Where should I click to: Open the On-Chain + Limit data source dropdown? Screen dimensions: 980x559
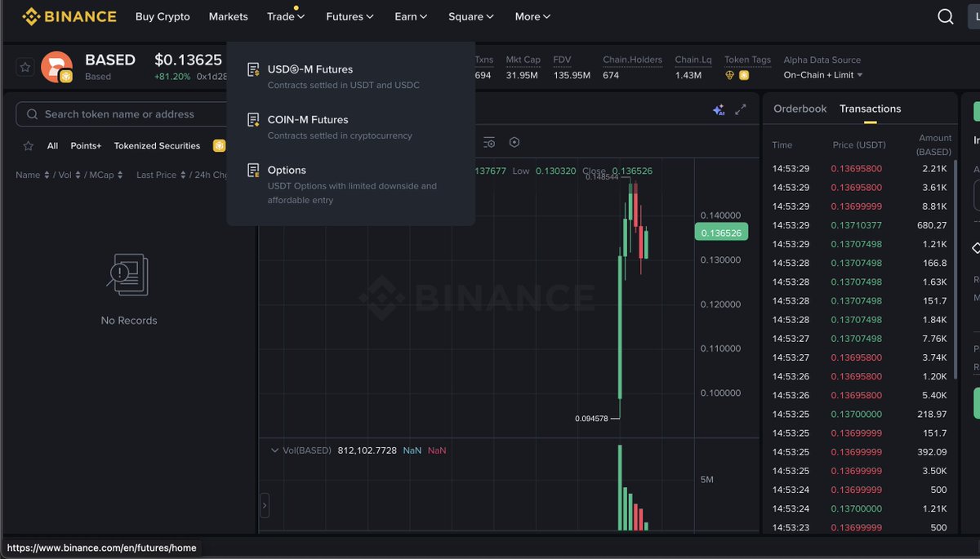tap(823, 75)
